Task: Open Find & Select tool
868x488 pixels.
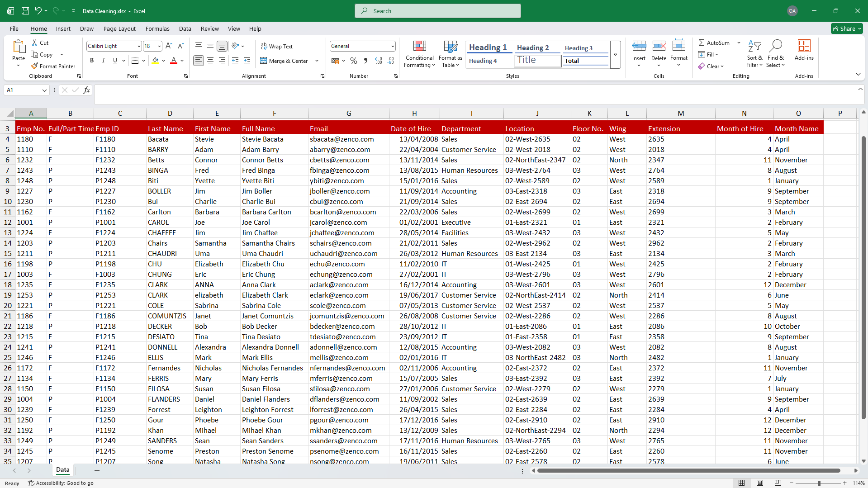Action: point(775,54)
